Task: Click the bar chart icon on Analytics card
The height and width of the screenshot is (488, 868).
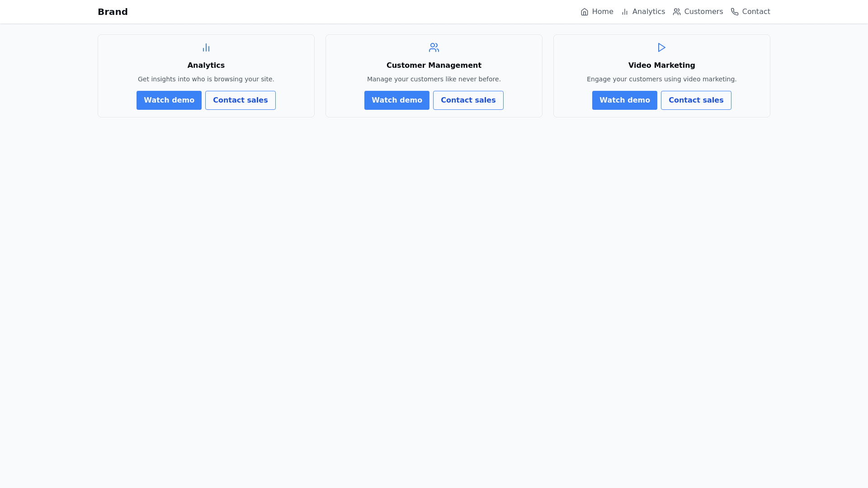Action: 206,47
